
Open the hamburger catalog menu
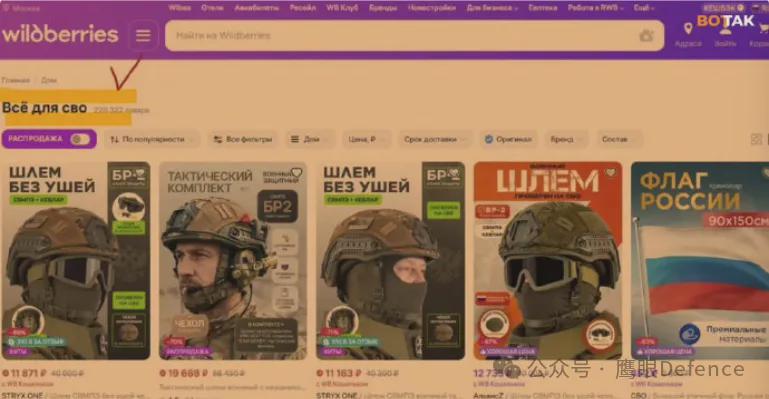(x=143, y=35)
